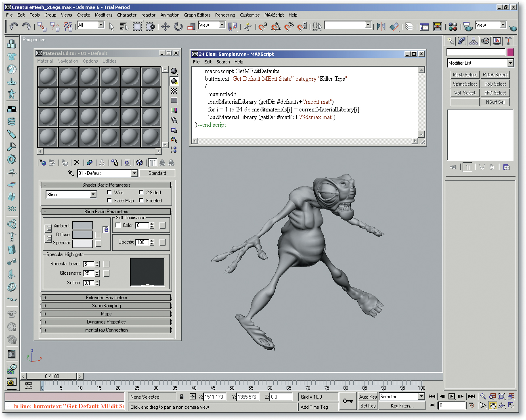Click the Diffuse color swatch
This screenshot has width=526, height=420.
82,235
